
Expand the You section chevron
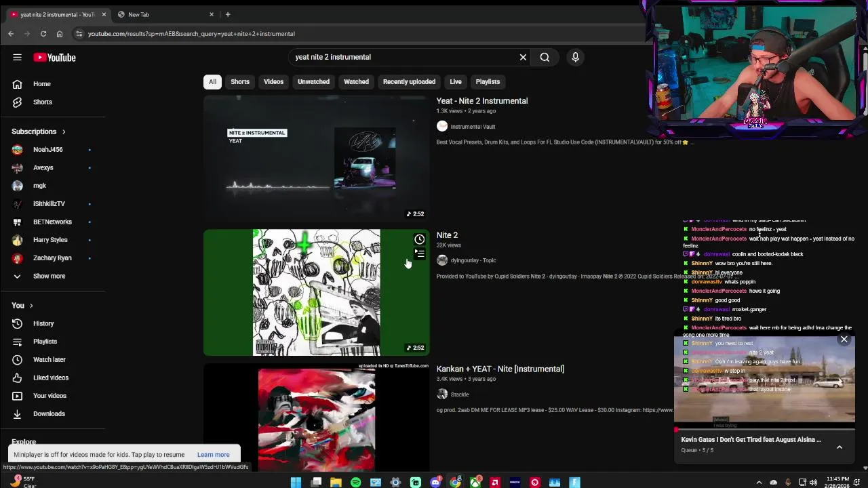click(x=31, y=306)
